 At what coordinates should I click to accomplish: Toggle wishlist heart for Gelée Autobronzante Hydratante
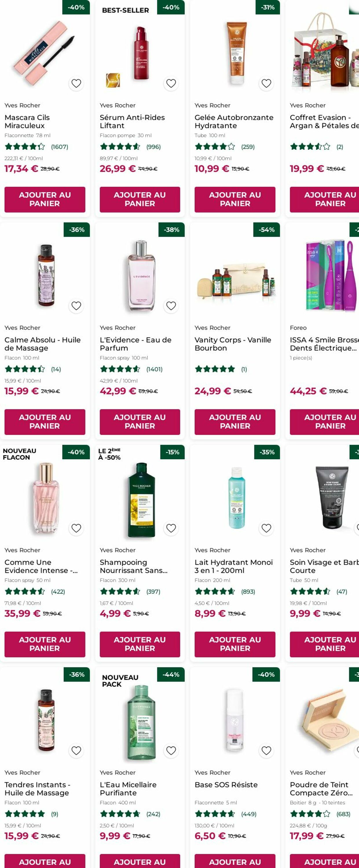coord(266,83)
